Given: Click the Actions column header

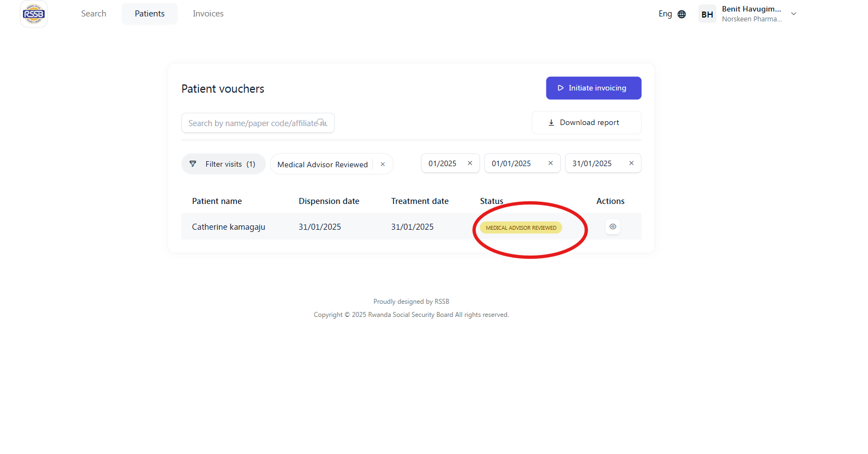Looking at the screenshot, I should 610,201.
